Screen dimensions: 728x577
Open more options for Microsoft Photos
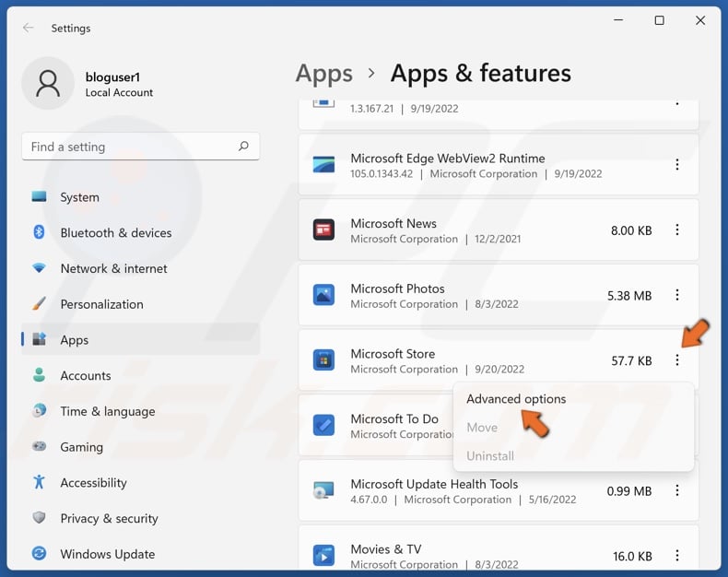tap(677, 295)
